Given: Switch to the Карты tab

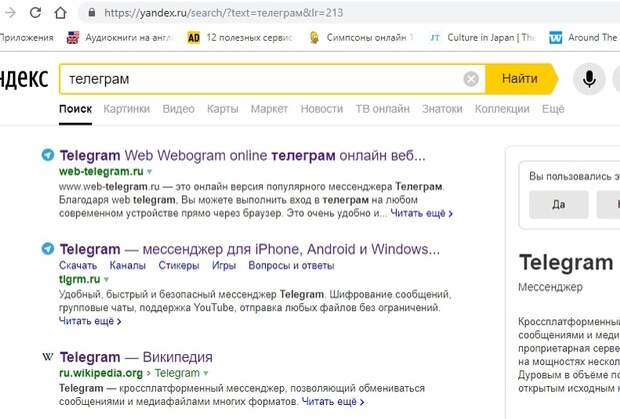Looking at the screenshot, I should (x=223, y=109).
